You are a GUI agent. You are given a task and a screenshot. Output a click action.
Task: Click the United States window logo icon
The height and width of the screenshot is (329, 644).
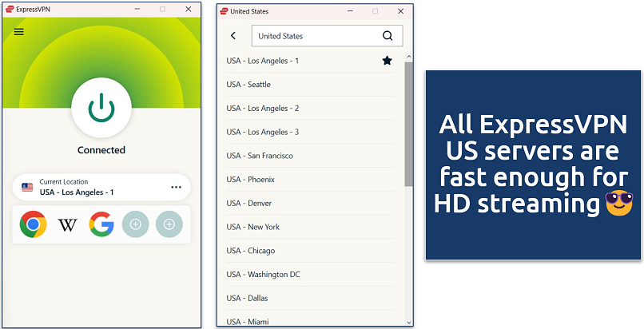(x=224, y=11)
